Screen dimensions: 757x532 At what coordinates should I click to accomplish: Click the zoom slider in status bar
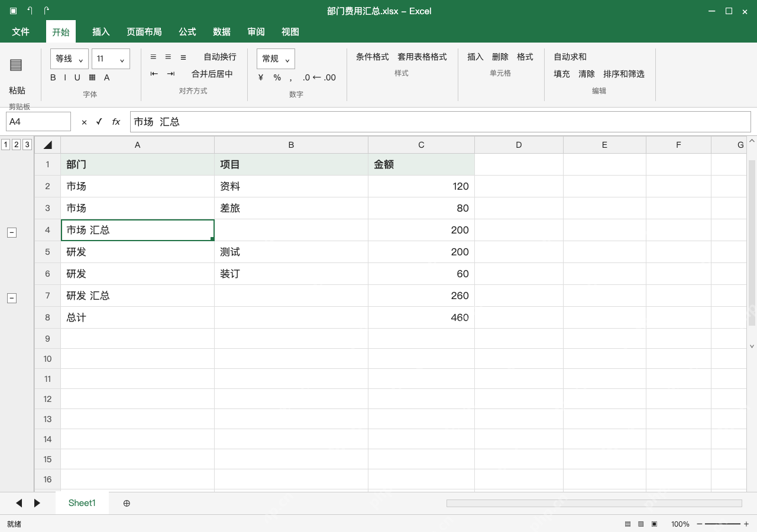tap(723, 524)
